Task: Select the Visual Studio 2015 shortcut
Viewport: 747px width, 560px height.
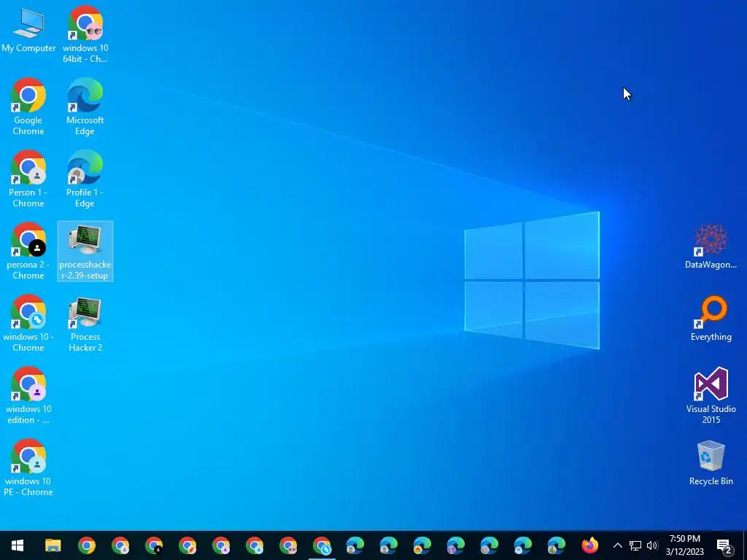Action: pos(711,396)
